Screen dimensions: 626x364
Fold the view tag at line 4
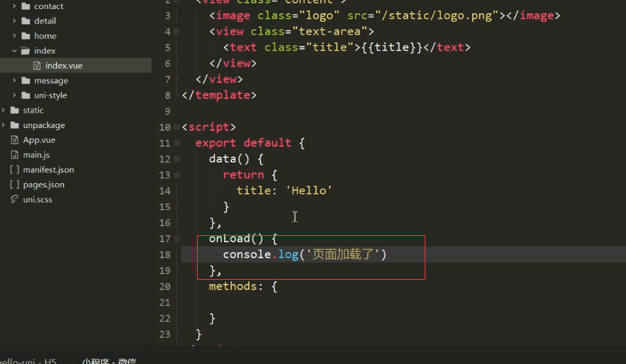pos(176,31)
